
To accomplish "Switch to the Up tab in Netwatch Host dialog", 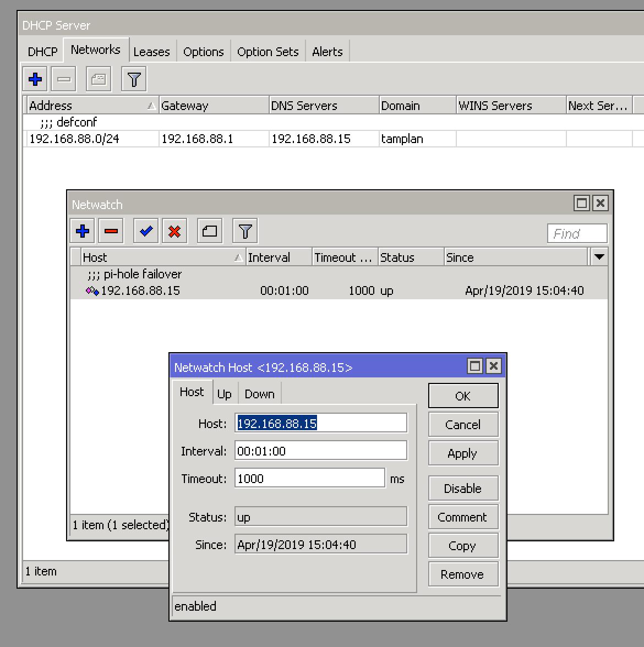I will pyautogui.click(x=225, y=394).
